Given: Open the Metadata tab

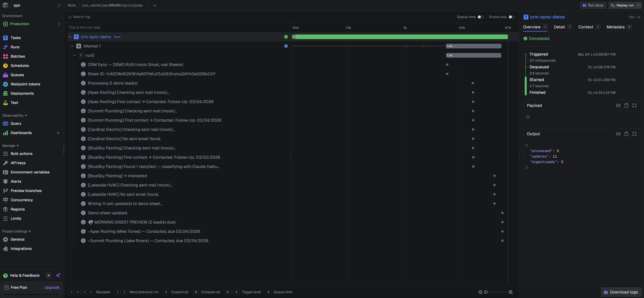Looking at the screenshot, I should click(616, 27).
